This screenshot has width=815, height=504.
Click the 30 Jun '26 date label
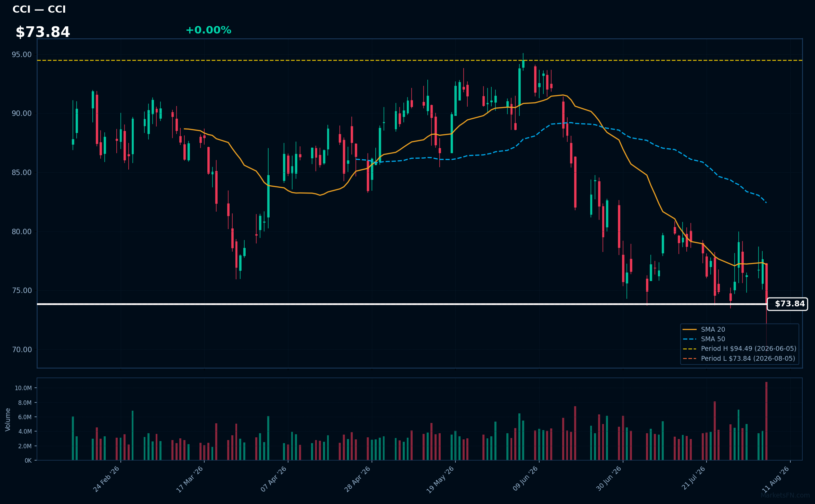tap(609, 479)
